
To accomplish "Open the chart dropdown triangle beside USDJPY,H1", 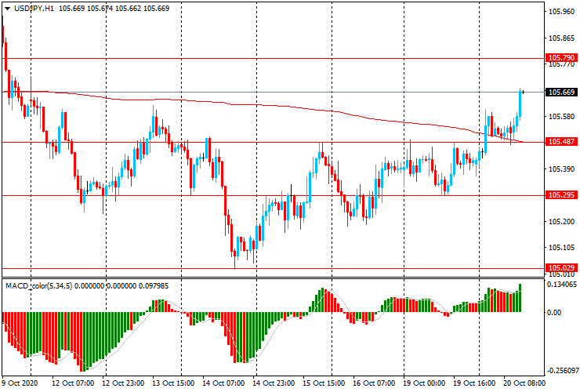I will pos(7,9).
